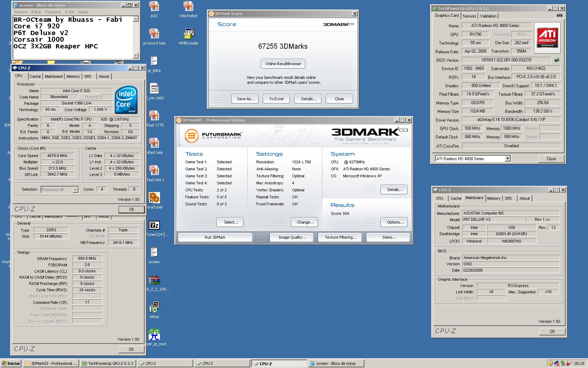
Task: Open the Processor #1 selection dropdown
Action: click(75, 190)
